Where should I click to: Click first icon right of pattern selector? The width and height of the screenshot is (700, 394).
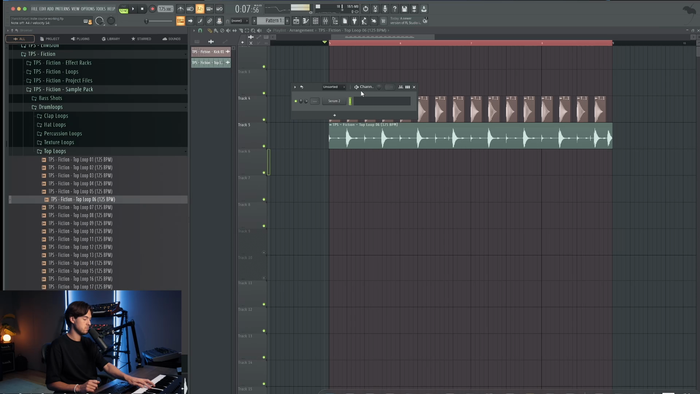point(296,21)
